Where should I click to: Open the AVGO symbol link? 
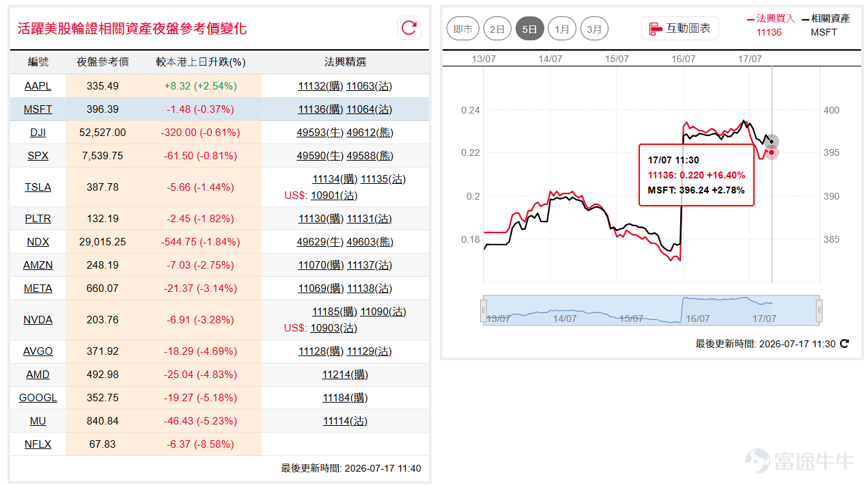coord(38,351)
